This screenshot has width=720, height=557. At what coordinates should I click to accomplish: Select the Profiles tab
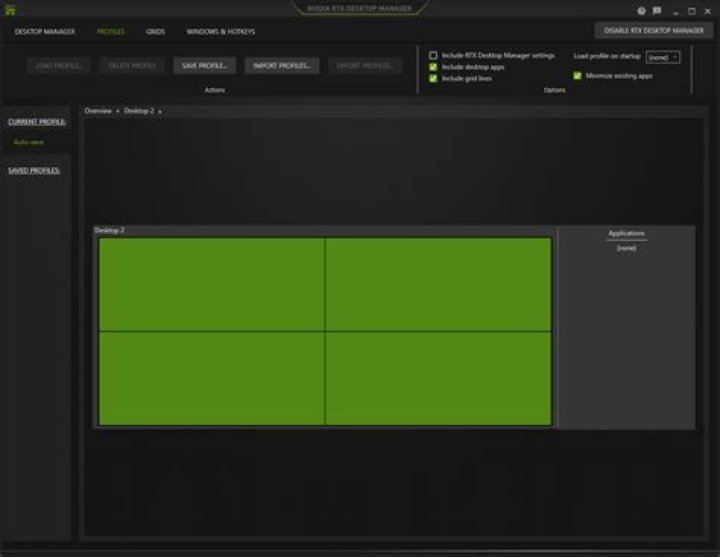click(x=111, y=32)
